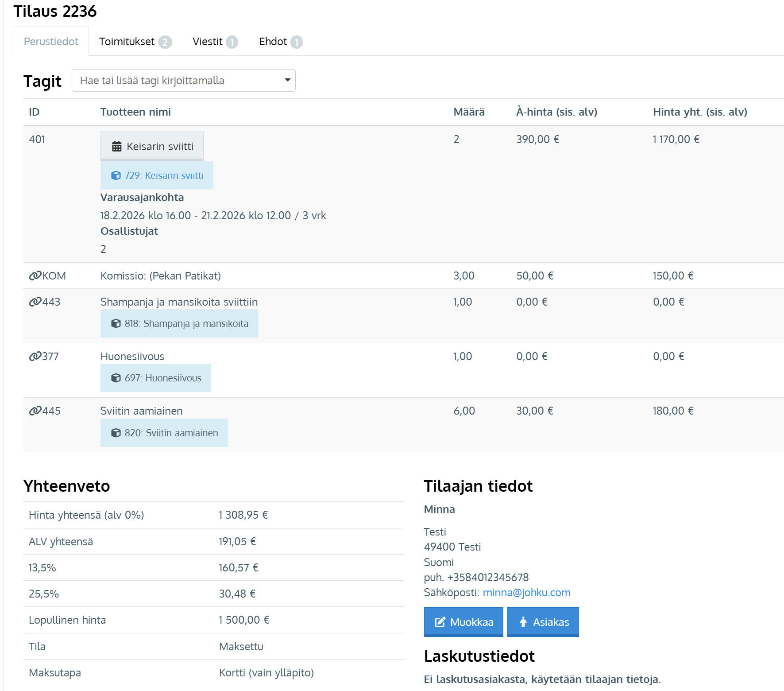This screenshot has height=691, width=784.
Task: Click the link icon beside ID 377
Action: click(35, 357)
